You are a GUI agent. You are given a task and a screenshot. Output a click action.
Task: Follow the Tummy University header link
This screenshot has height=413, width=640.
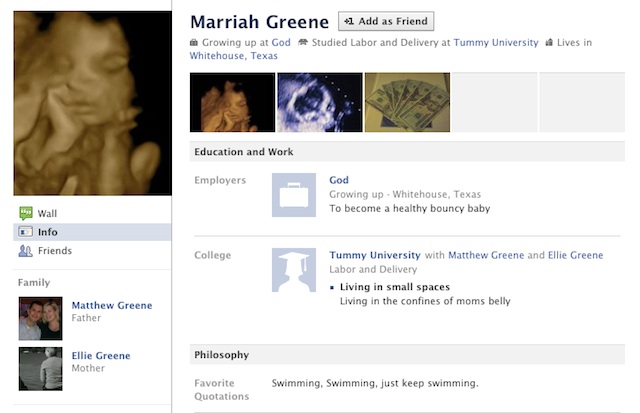click(495, 43)
